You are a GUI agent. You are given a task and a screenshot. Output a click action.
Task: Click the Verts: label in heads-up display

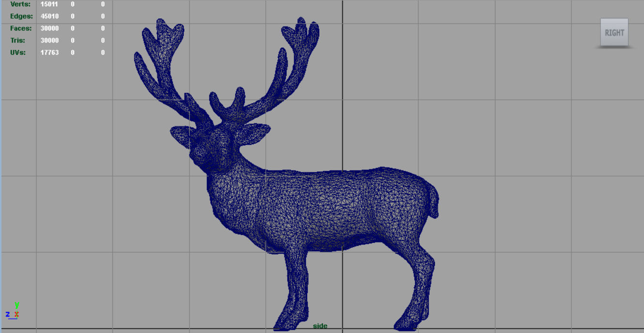click(20, 4)
